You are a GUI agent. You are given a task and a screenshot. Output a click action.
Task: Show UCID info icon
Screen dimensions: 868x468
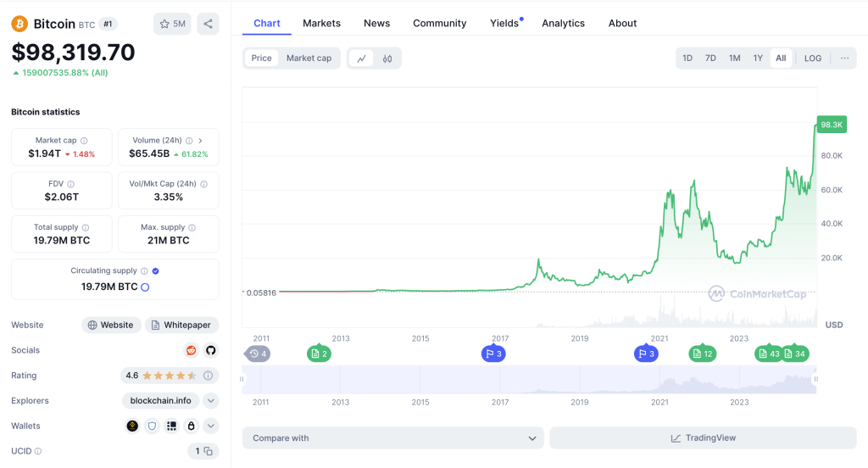(38, 451)
